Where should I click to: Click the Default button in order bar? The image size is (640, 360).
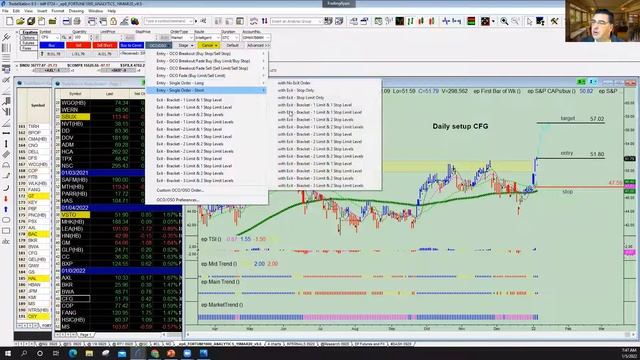coord(232,45)
